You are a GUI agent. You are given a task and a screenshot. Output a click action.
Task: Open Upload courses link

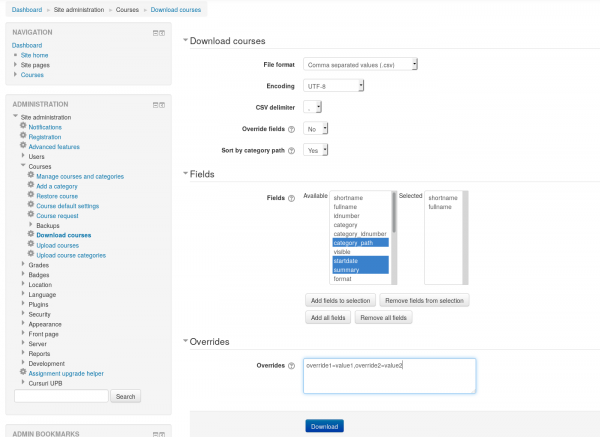[57, 245]
